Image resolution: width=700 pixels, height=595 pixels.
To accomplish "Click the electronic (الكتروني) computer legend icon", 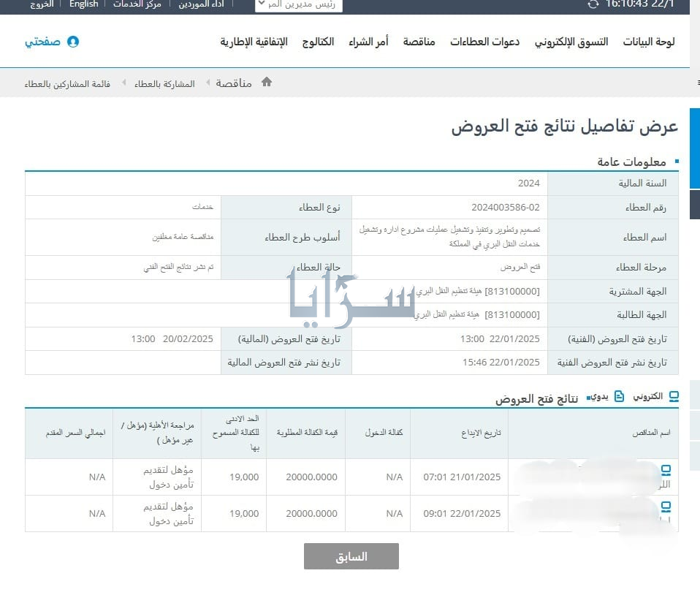I will [x=674, y=396].
